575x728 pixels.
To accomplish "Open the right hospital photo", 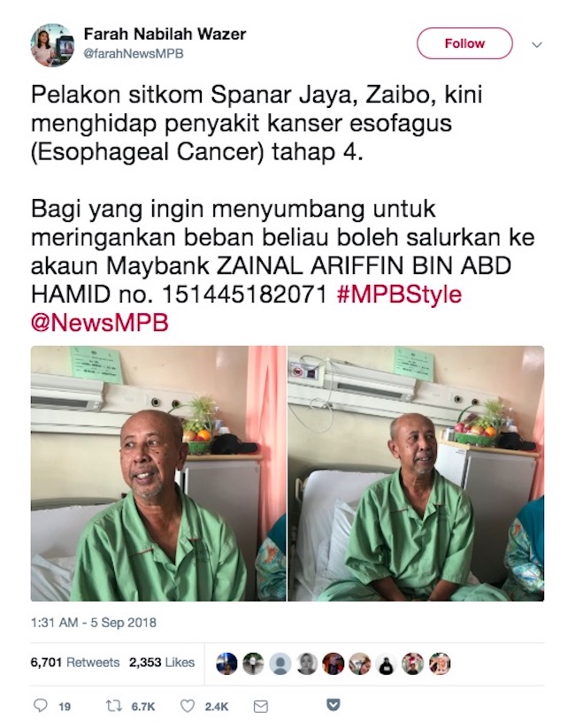I will pos(416,473).
